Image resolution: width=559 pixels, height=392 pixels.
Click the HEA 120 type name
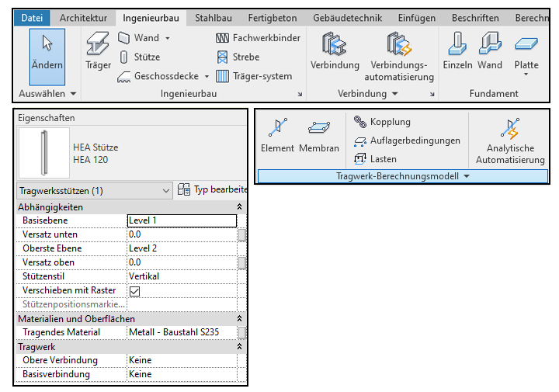(x=91, y=160)
